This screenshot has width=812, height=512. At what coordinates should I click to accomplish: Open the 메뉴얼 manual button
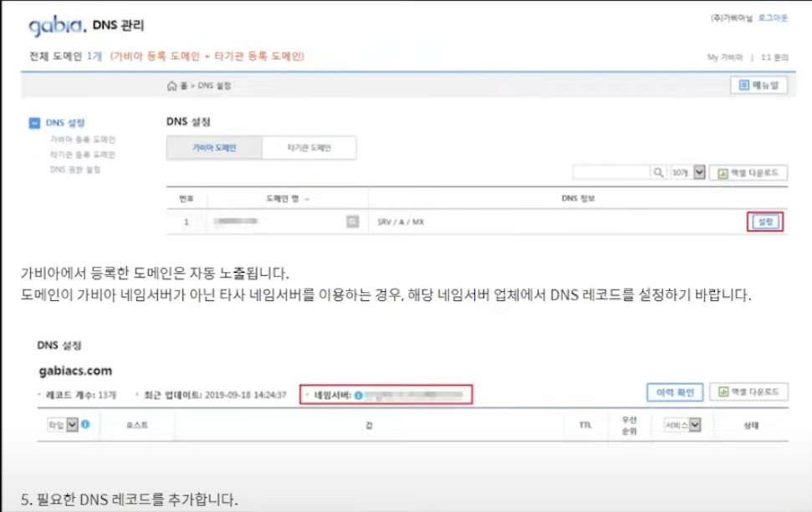[758, 85]
